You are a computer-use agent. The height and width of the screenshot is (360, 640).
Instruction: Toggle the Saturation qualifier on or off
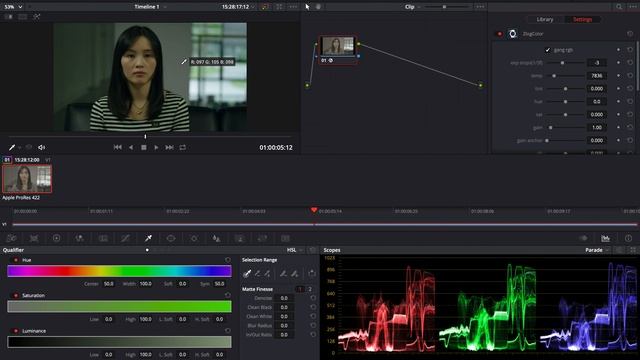pyautogui.click(x=16, y=296)
